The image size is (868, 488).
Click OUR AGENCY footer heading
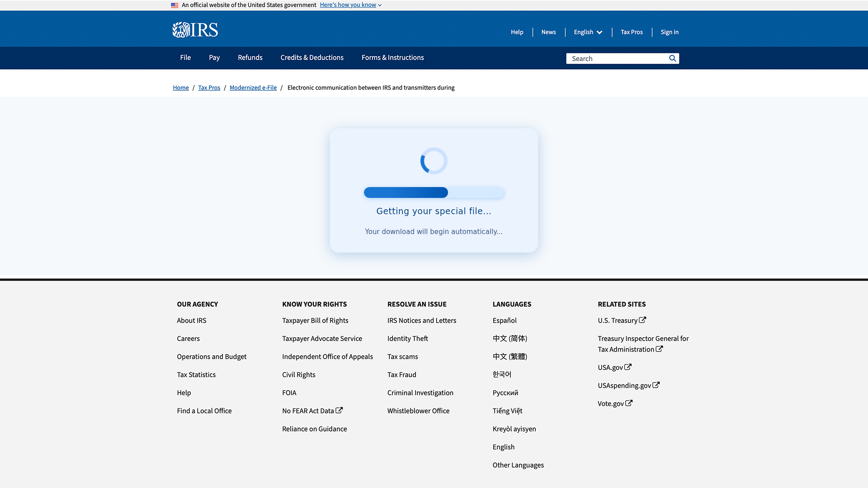[x=197, y=304]
